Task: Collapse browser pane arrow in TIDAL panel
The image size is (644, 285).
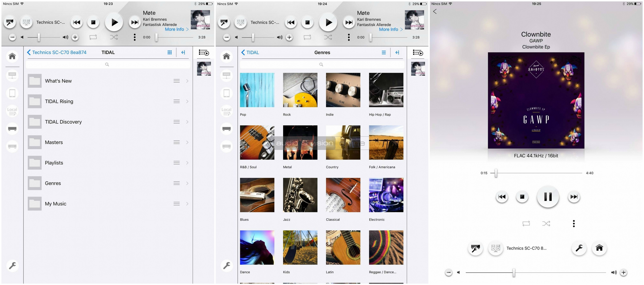Action: (183, 52)
